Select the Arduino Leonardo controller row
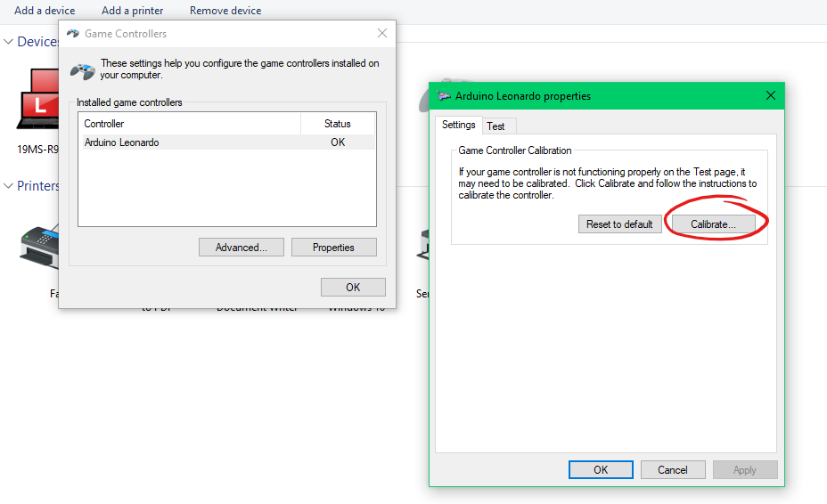 (228, 142)
